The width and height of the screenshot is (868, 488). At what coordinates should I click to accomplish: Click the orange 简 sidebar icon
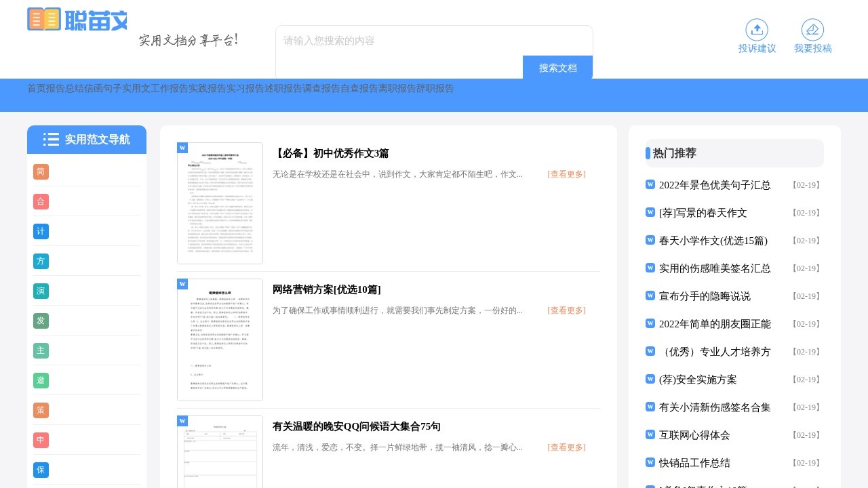[x=41, y=172]
